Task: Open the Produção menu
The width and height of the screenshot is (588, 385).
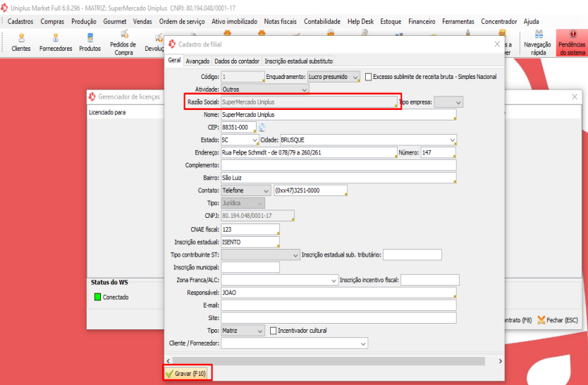Action: tap(84, 21)
